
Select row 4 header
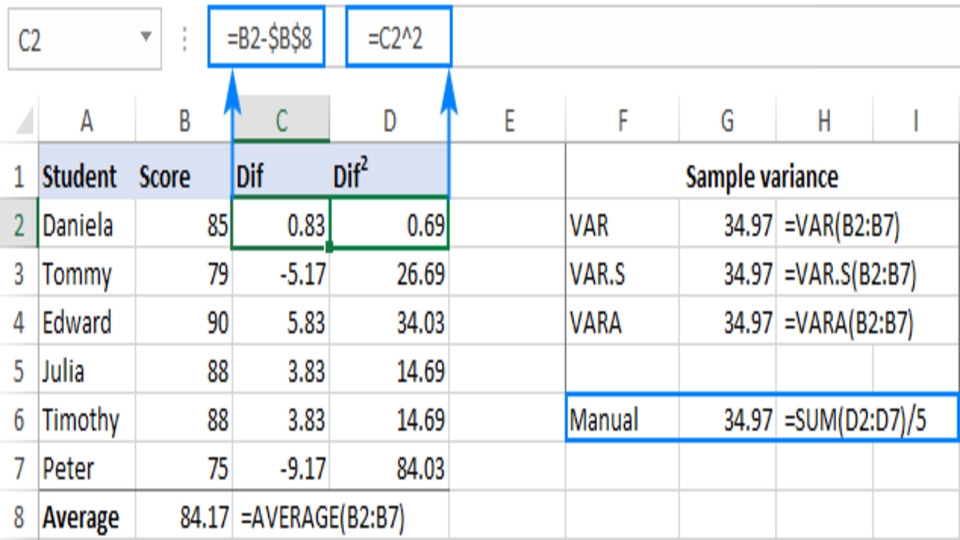click(19, 322)
